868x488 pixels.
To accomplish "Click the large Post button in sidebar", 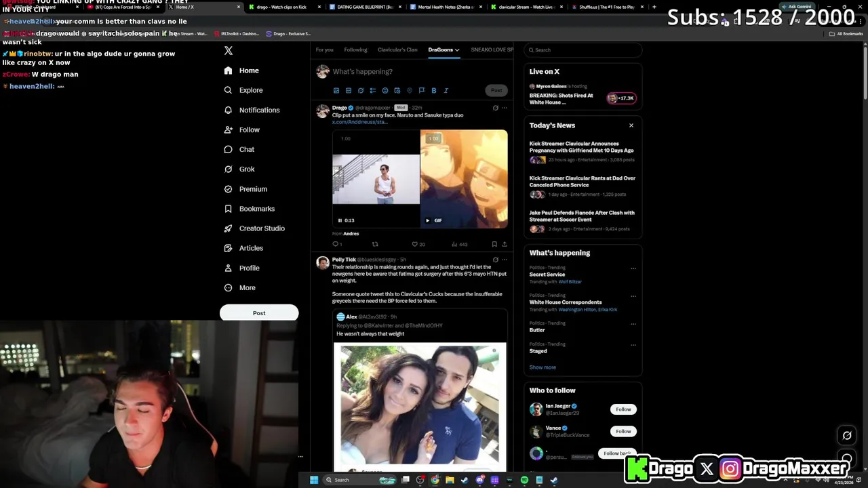I will click(x=259, y=313).
